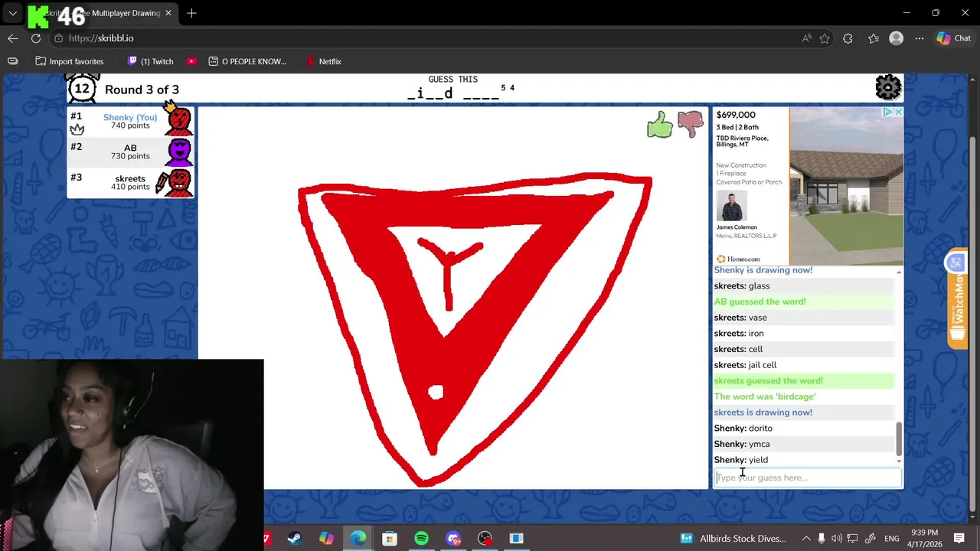The image size is (980, 551).
Task: Open the Netflix bookmark
Action: (323, 61)
